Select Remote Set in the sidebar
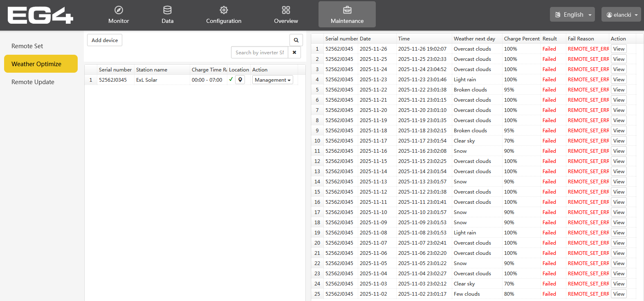 27,46
